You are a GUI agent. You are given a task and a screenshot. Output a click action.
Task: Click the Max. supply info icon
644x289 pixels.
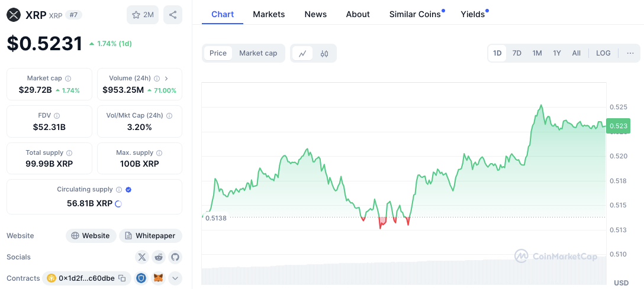pos(159,153)
